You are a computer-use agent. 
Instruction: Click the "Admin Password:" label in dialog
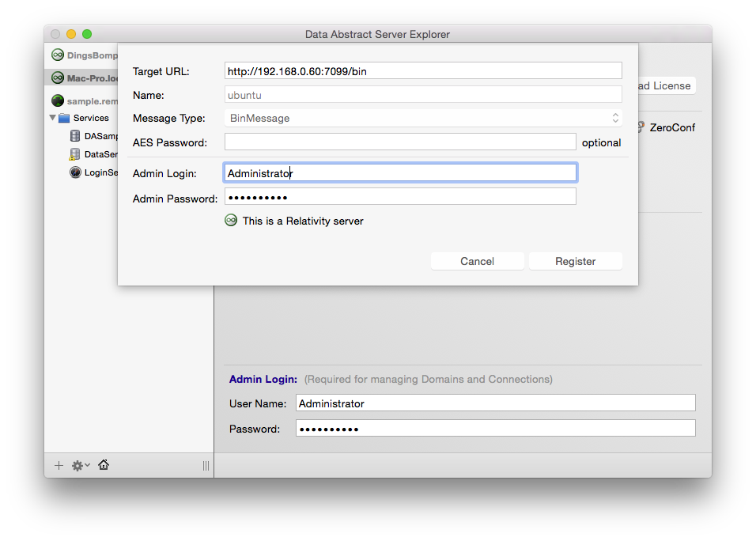tap(175, 199)
